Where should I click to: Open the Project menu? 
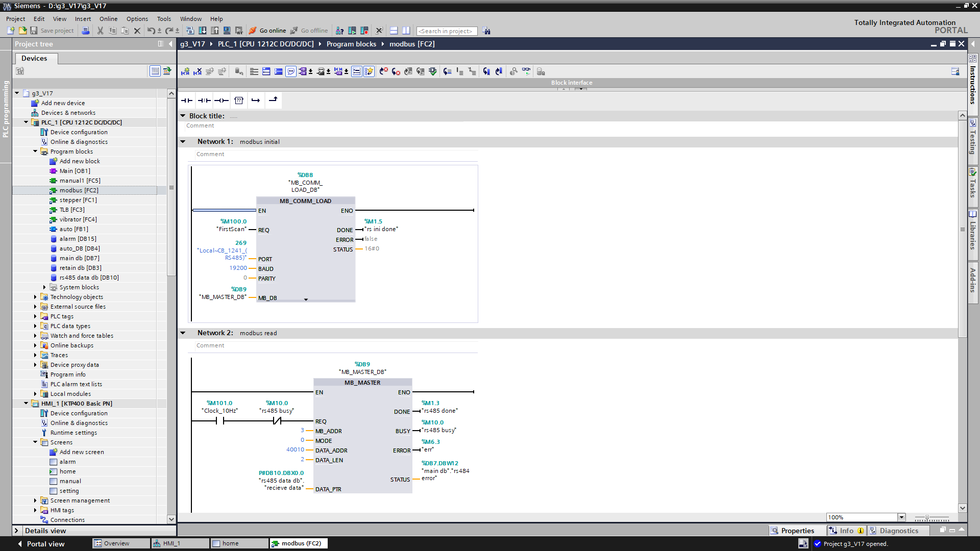[x=15, y=19]
